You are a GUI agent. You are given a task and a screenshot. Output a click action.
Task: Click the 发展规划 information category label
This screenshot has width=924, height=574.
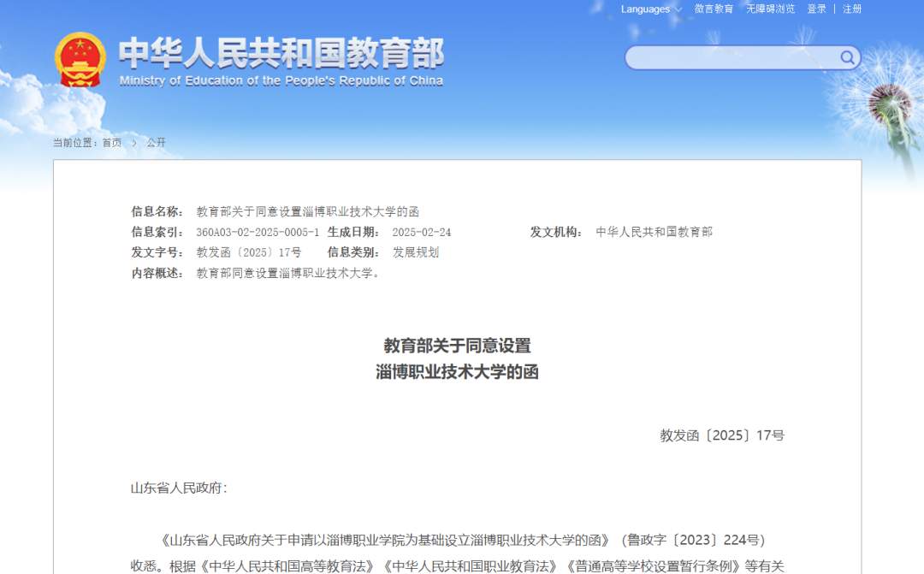415,251
